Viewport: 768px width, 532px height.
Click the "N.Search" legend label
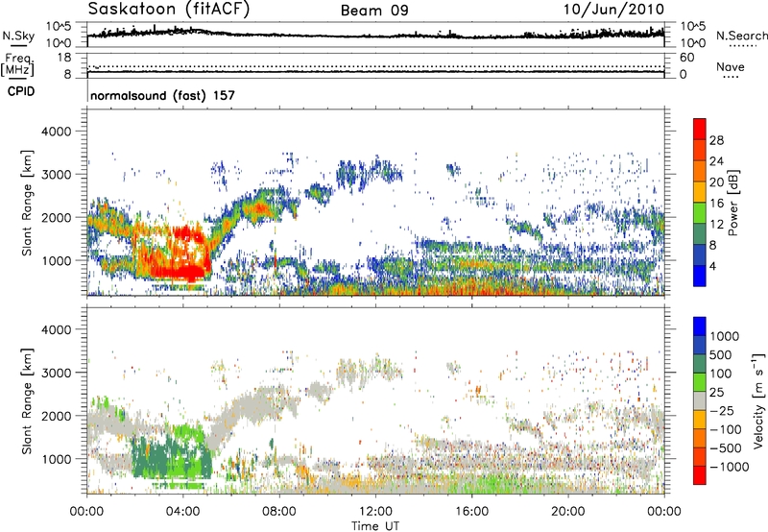[x=741, y=36]
